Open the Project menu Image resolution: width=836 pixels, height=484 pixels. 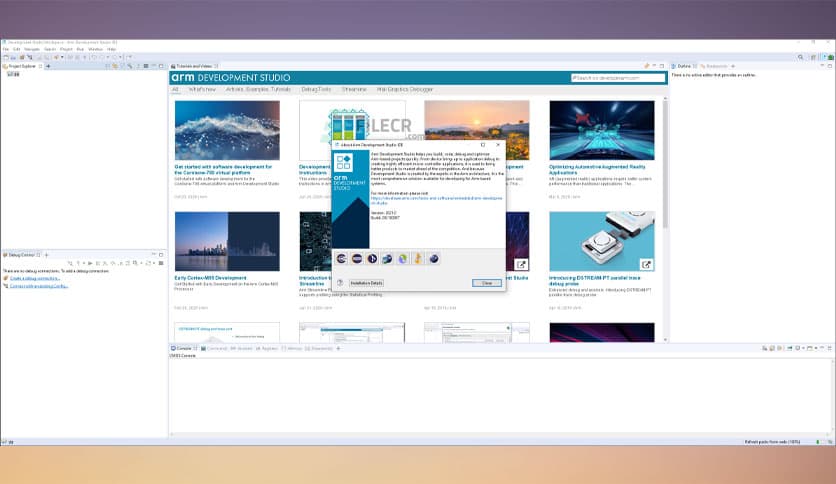pyautogui.click(x=66, y=49)
